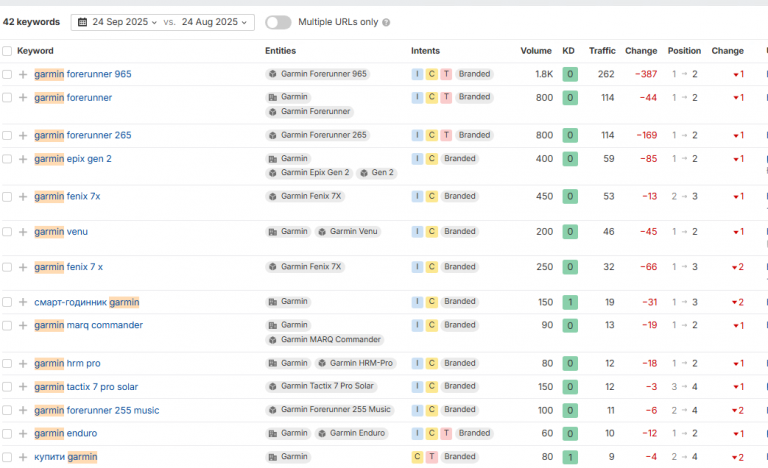Expand the plus icon for garmin forerunner 965
768x468 pixels.
tap(23, 74)
